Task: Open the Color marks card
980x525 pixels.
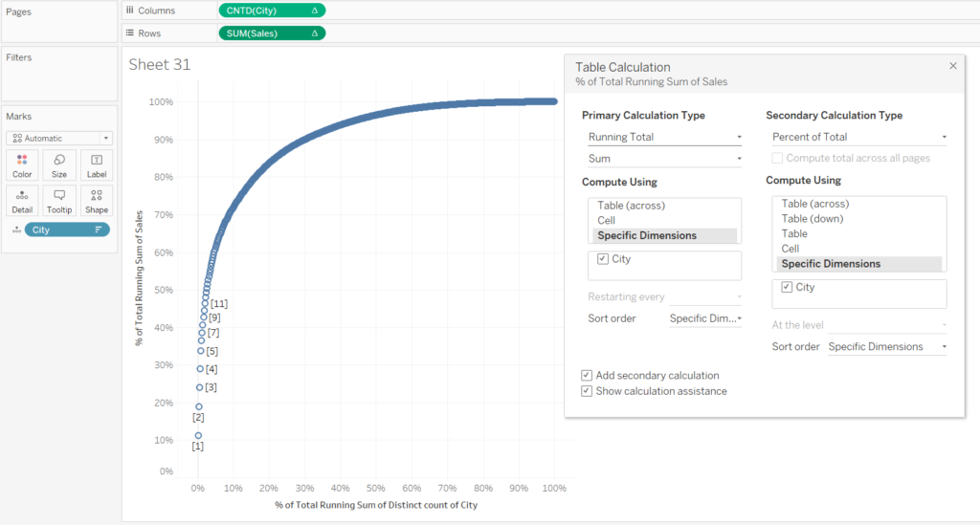Action: [22, 164]
